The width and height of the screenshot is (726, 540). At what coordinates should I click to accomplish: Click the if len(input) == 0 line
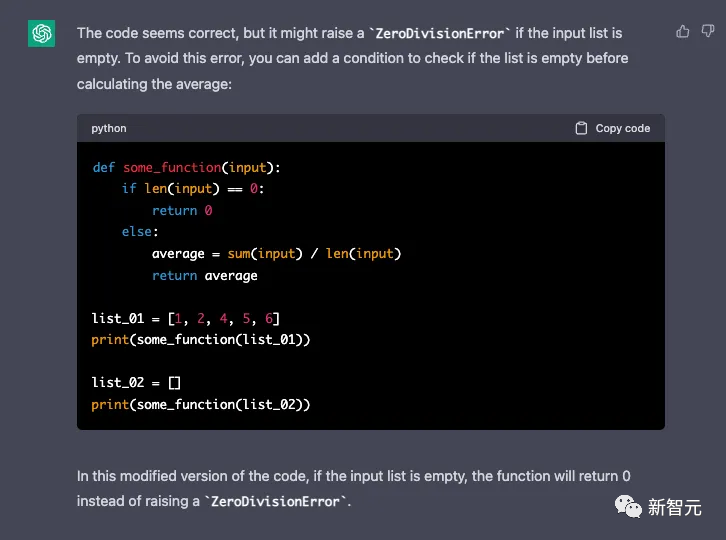(193, 189)
